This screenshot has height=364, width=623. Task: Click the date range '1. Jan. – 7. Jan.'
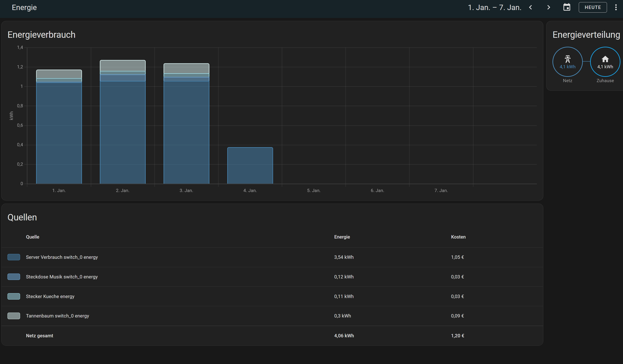click(x=494, y=7)
